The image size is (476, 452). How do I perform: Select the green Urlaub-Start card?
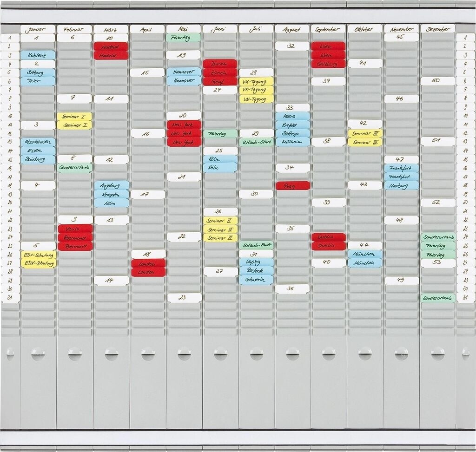[256, 142]
